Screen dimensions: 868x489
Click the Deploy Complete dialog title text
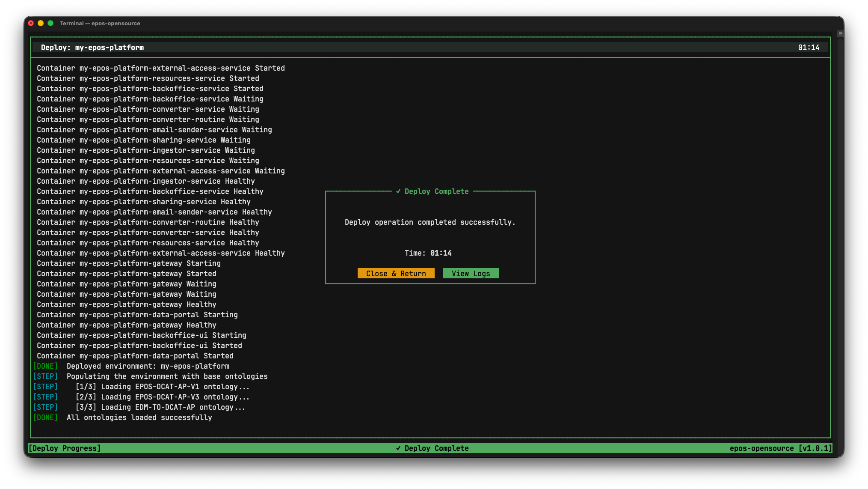[436, 191]
